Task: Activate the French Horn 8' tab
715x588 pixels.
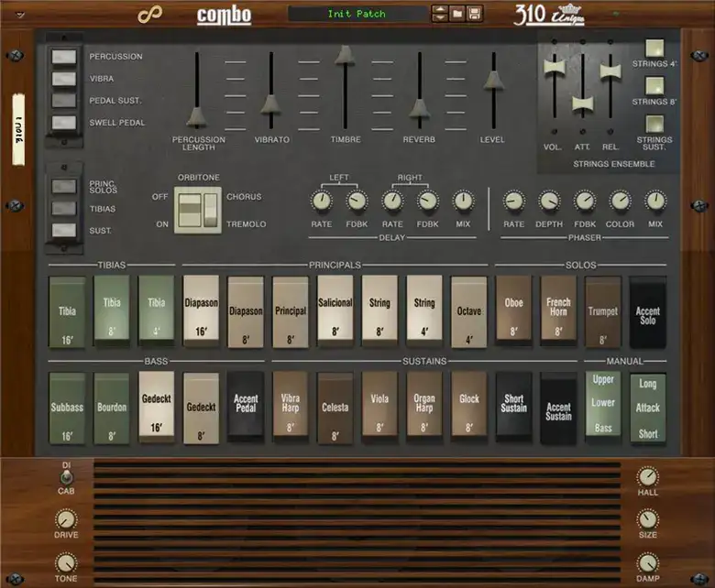Action: click(558, 309)
